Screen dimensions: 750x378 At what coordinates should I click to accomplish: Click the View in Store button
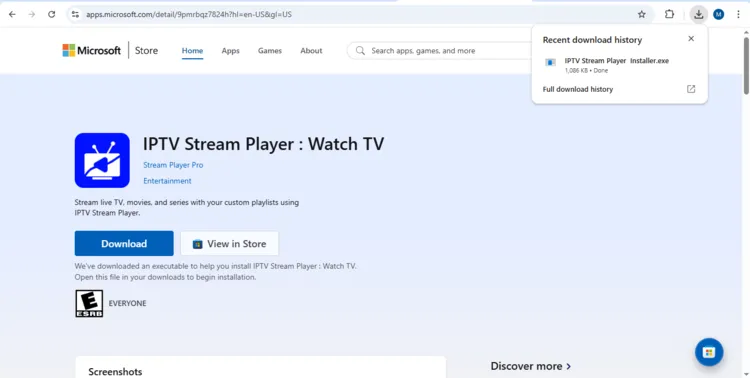(x=230, y=244)
